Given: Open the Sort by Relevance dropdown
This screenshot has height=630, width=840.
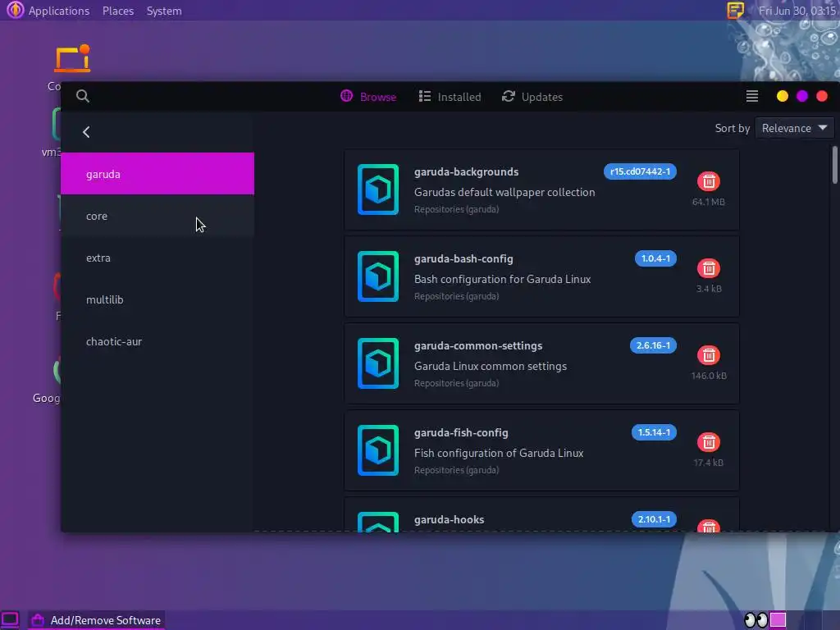Looking at the screenshot, I should click(x=794, y=128).
